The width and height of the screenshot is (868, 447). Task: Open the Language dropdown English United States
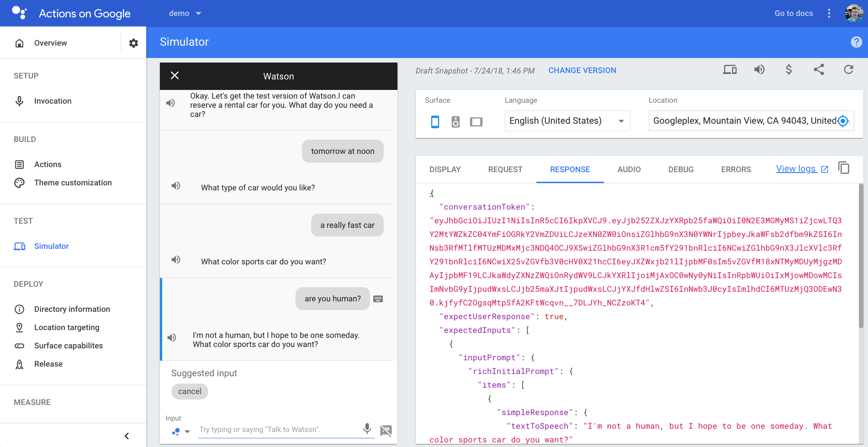point(567,121)
